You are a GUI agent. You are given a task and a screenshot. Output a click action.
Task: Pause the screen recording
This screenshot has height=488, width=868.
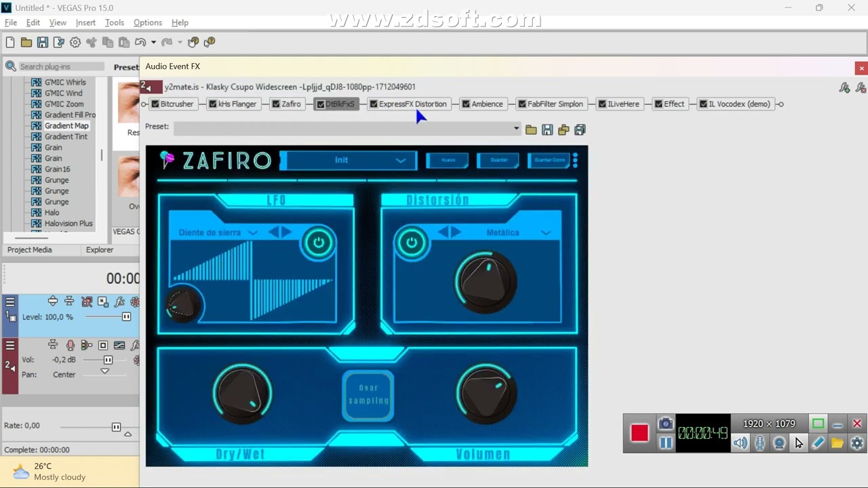(x=666, y=443)
